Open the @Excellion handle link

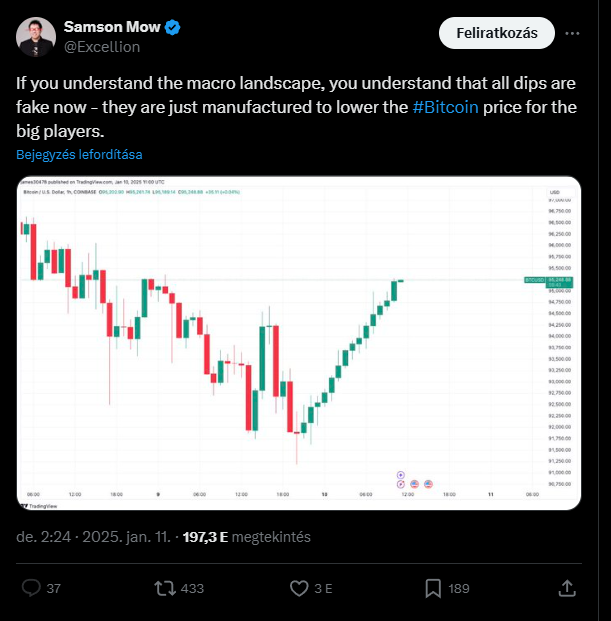click(x=102, y=47)
